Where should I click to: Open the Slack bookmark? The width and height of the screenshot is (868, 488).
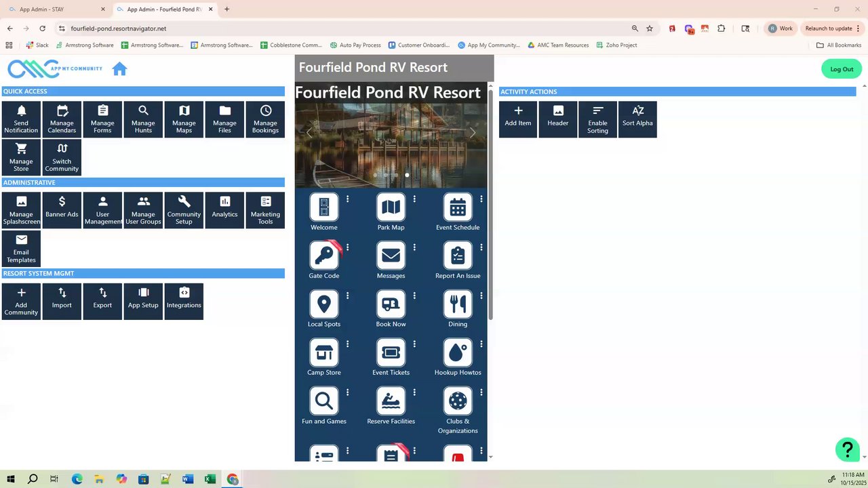pyautogui.click(x=37, y=45)
